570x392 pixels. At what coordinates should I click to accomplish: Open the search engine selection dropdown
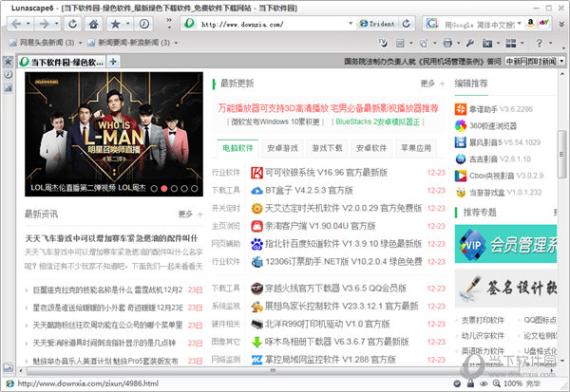point(520,24)
